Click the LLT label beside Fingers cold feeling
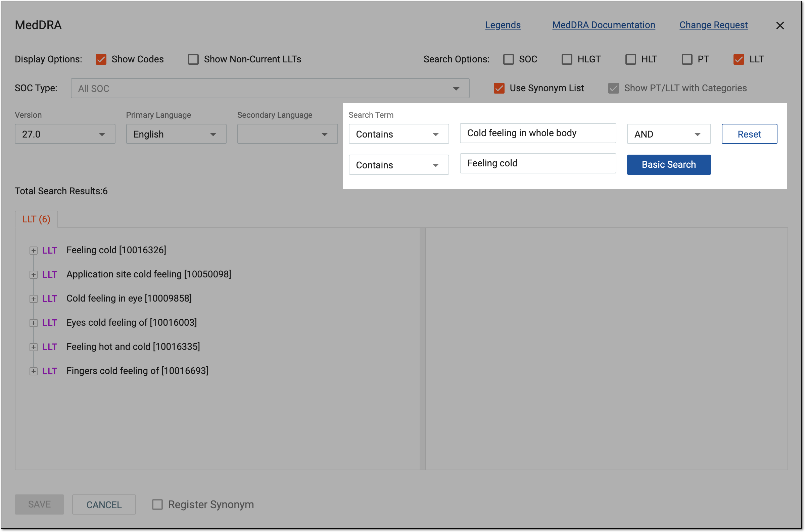The height and width of the screenshot is (532, 805). [50, 371]
